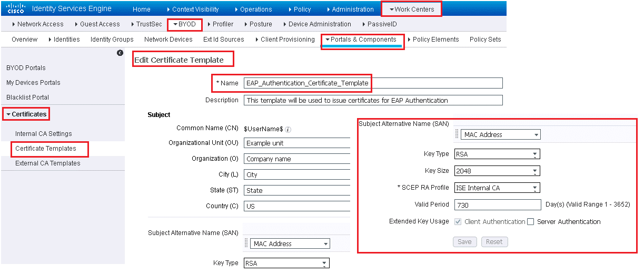This screenshot has width=644, height=273.
Task: Expand Policy Elements tab
Action: (x=433, y=40)
